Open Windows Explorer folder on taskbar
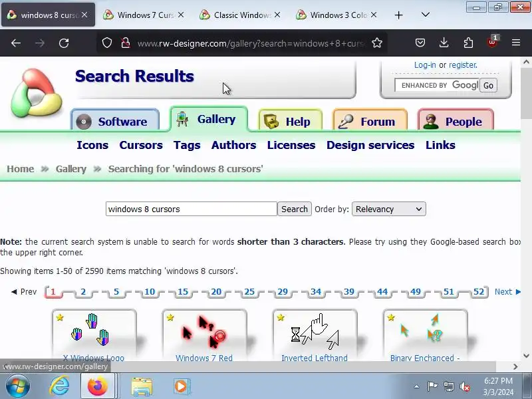 point(142,386)
